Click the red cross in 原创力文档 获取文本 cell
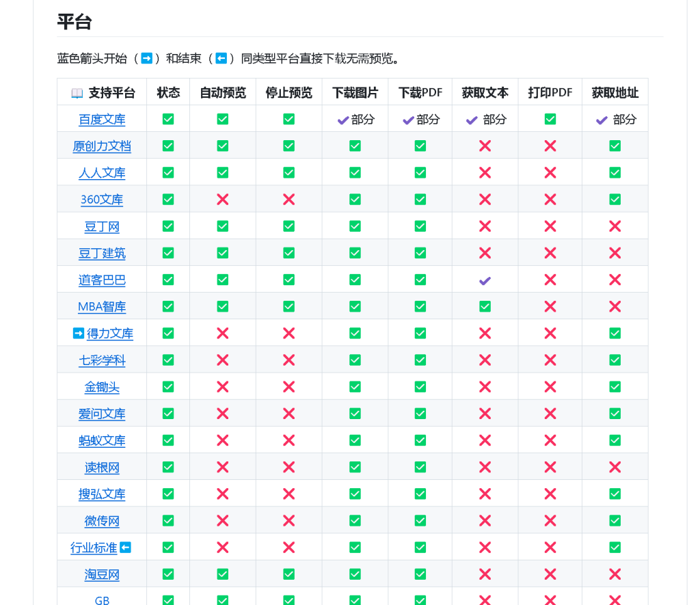700x605 pixels. [x=485, y=146]
